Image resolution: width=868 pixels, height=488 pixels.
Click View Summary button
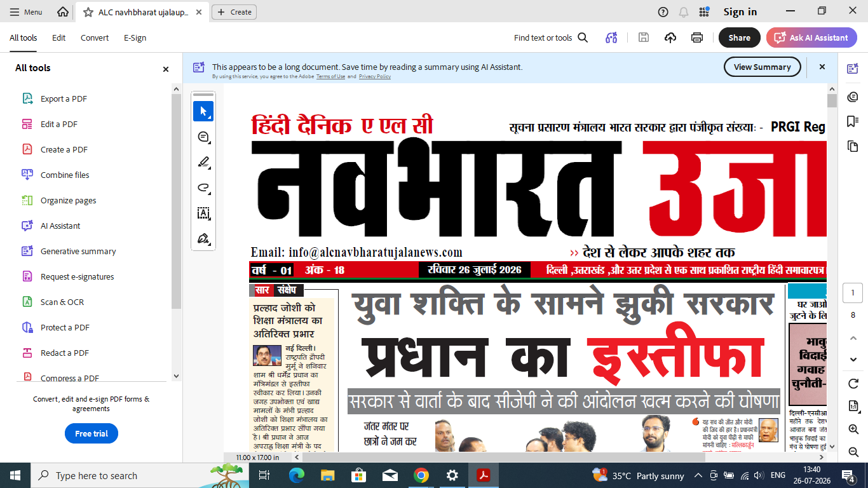point(762,67)
